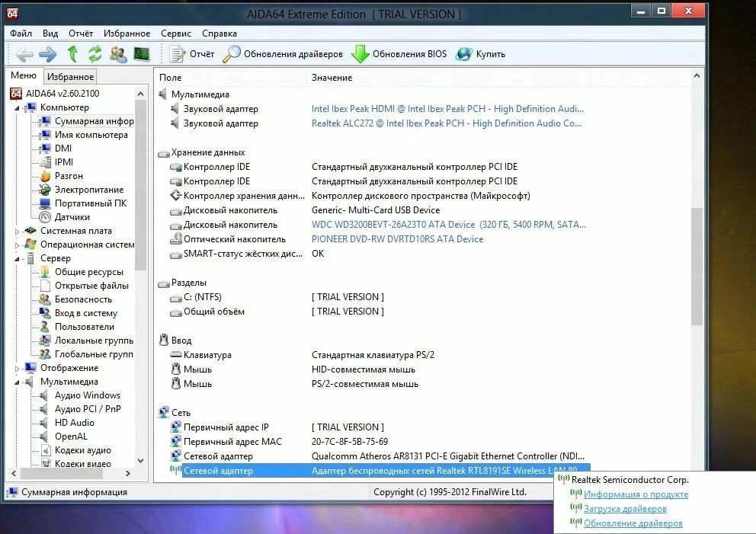This screenshot has height=534, width=756.
Task: Switch to the Меню tab
Action: coord(24,75)
